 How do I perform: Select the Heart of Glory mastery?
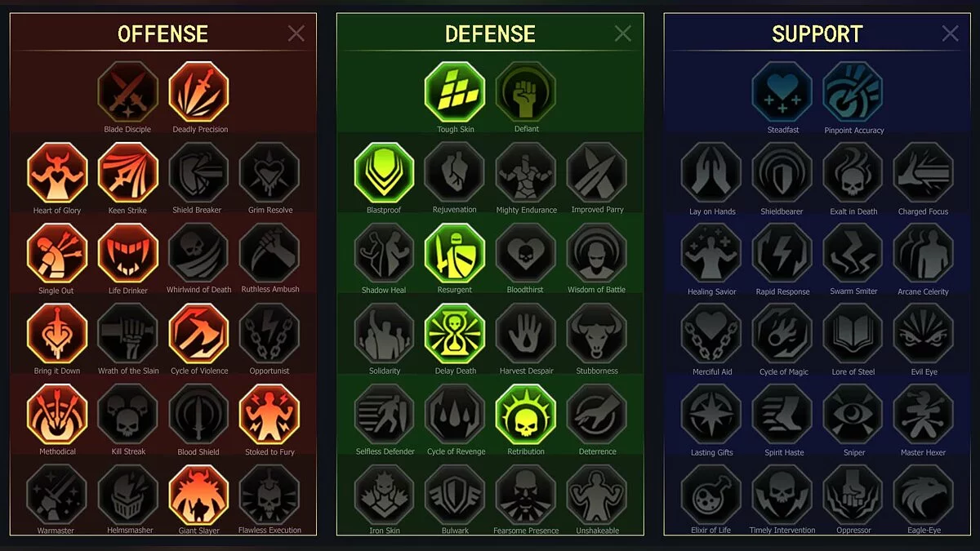tap(57, 172)
